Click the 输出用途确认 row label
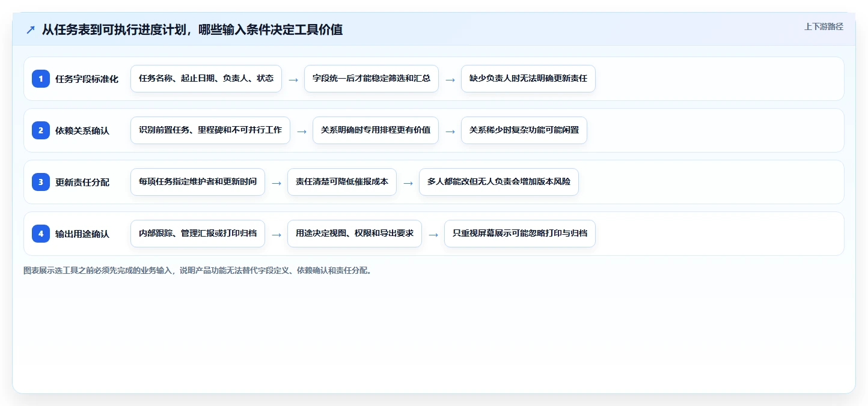Screen dimensions: 868x406 [82, 234]
